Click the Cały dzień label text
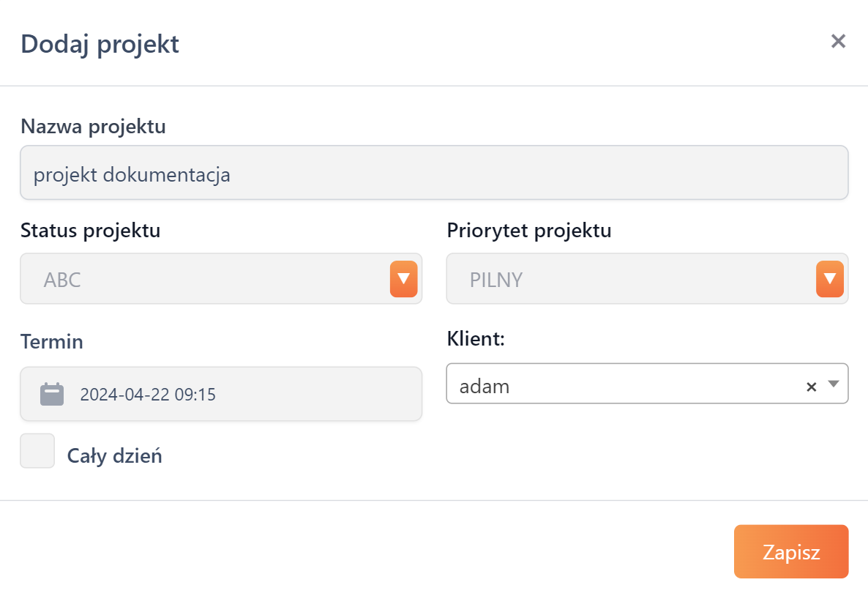The height and width of the screenshot is (596, 868). (x=115, y=456)
